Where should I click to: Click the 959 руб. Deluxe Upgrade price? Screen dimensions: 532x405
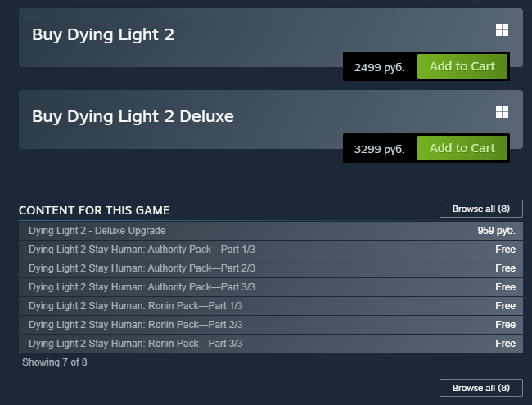click(x=496, y=231)
